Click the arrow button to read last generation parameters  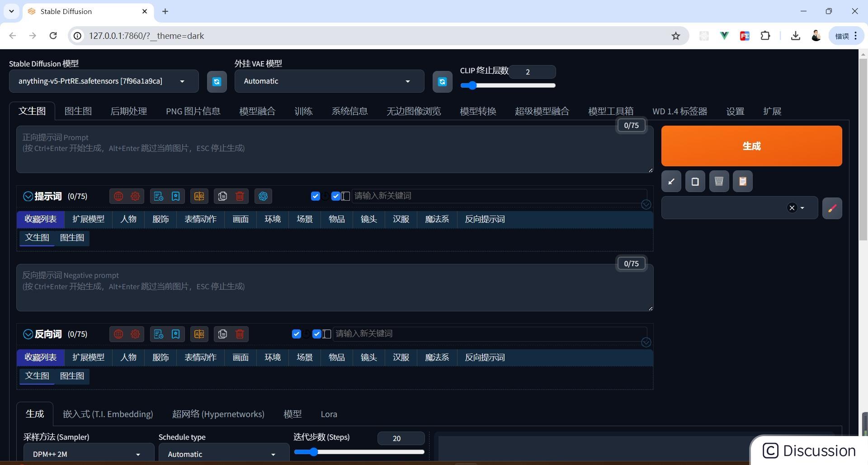pyautogui.click(x=671, y=181)
